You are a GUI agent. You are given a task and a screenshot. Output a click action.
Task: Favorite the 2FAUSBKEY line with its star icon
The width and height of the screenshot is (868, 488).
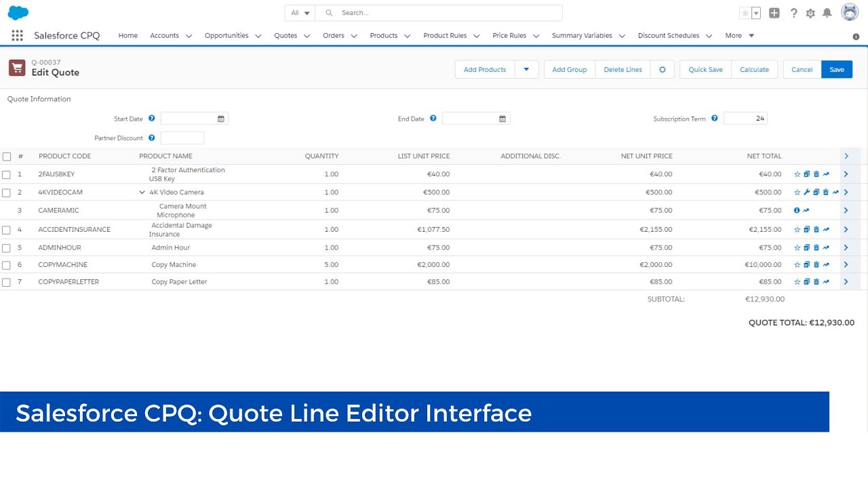797,174
